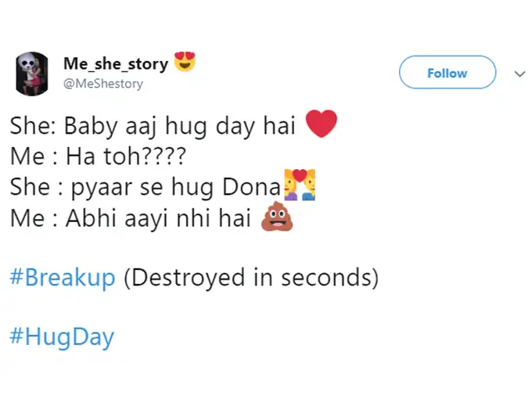Expand the tweet options chevron

519,74
